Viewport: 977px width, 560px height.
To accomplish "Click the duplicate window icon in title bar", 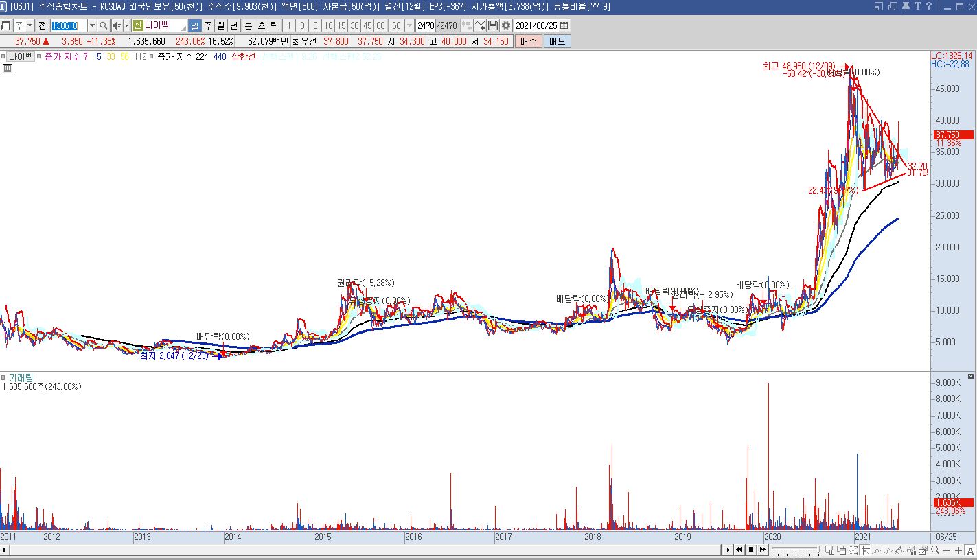I will coord(893,6).
